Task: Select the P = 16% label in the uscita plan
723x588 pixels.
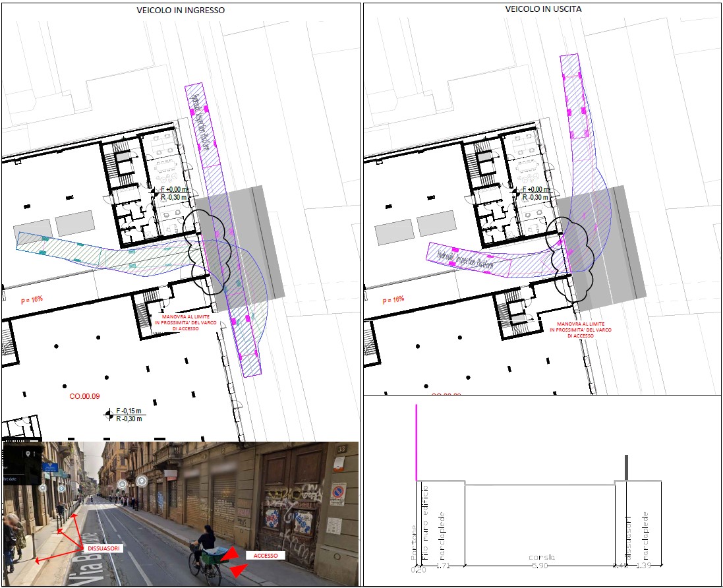Action: 393,300
